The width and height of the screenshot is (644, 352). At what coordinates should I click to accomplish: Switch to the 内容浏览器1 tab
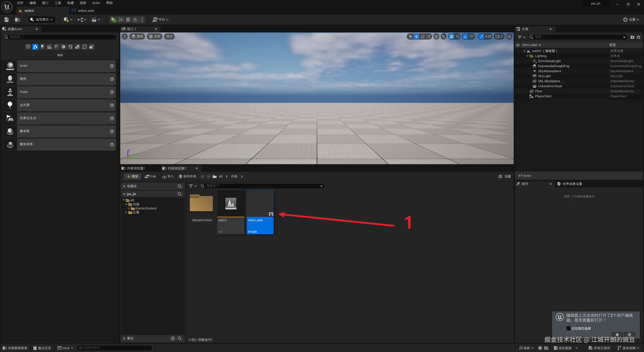pyautogui.click(x=136, y=168)
